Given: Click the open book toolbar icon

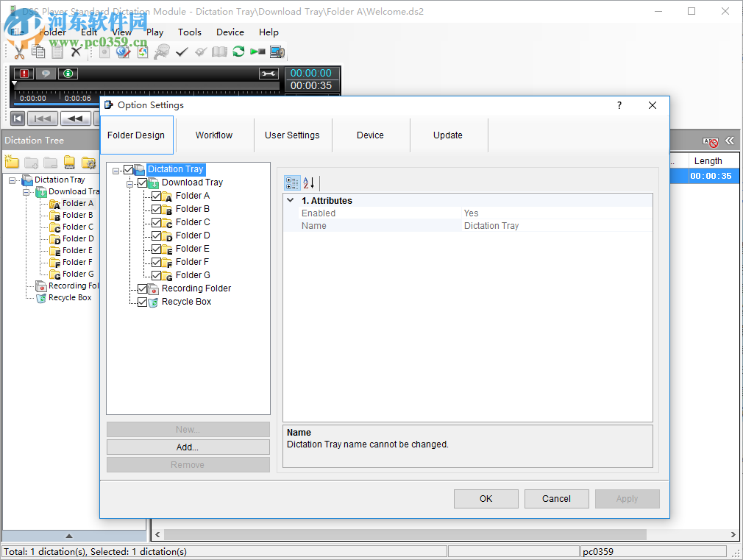Looking at the screenshot, I should [219, 52].
